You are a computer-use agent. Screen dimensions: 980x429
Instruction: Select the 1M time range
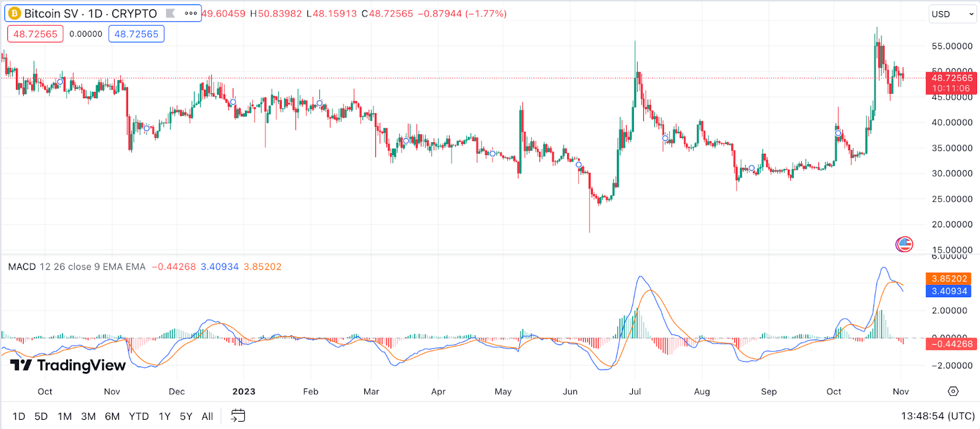[65, 416]
